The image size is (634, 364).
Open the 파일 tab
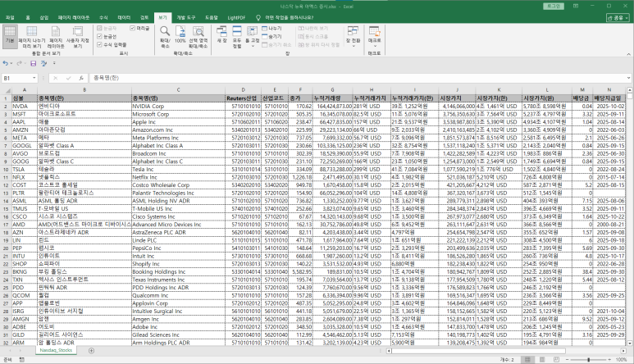pyautogui.click(x=10, y=18)
